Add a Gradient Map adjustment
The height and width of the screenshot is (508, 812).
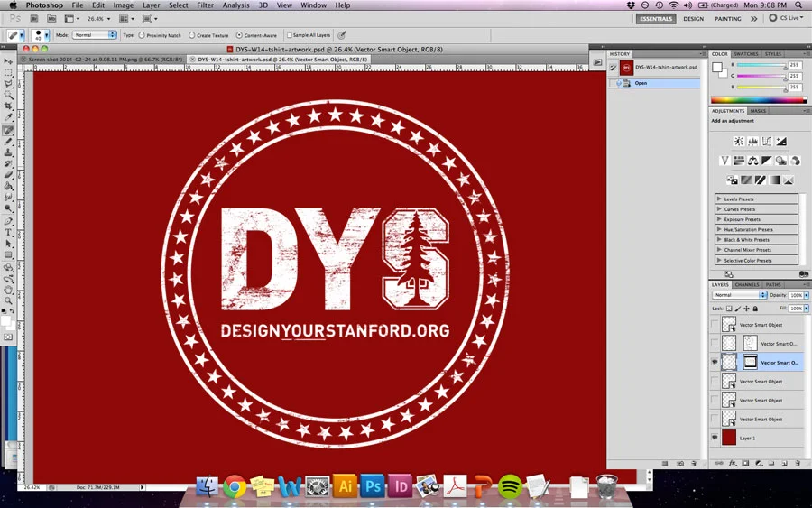pos(774,180)
